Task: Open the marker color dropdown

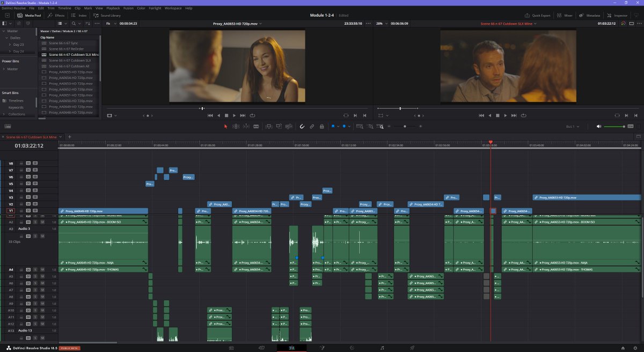Action: pyautogui.click(x=350, y=127)
